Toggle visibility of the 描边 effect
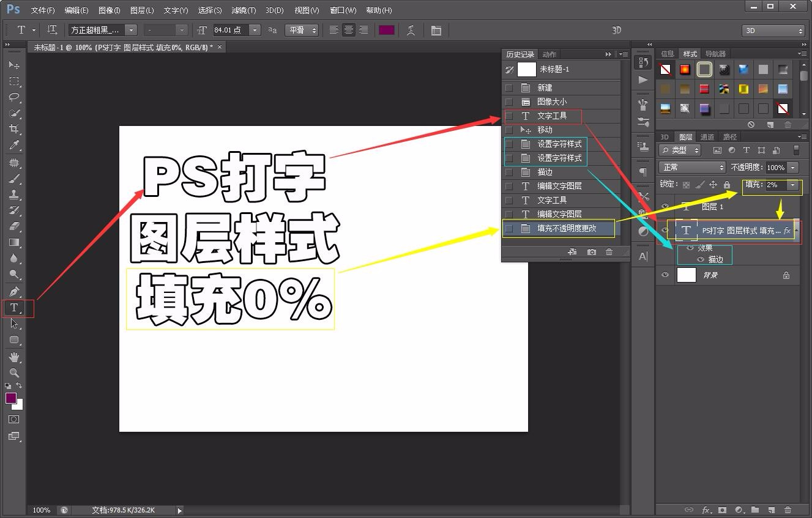812x518 pixels. click(x=701, y=259)
